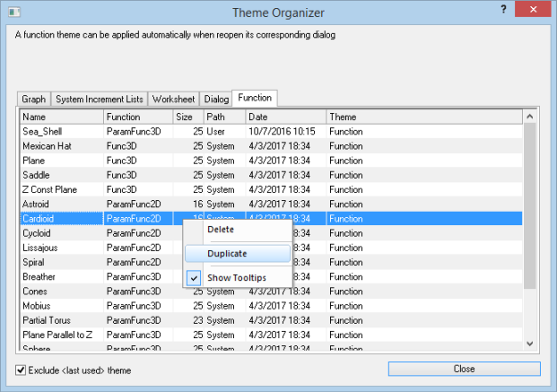Open the Dialog tab

pyautogui.click(x=216, y=99)
